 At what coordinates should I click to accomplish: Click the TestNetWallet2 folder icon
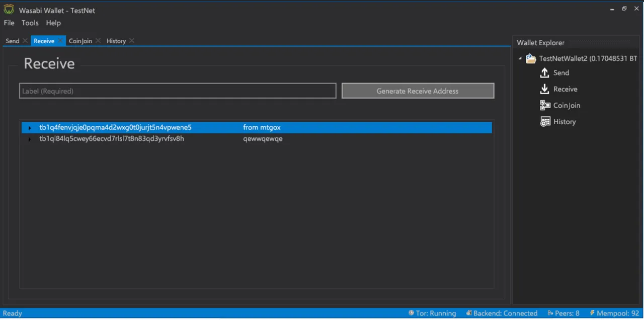tap(531, 58)
